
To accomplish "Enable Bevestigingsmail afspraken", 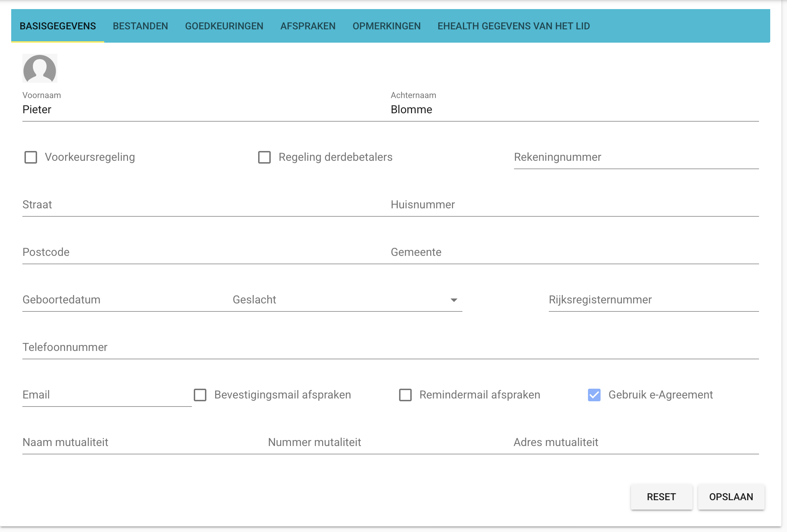I will (x=200, y=395).
